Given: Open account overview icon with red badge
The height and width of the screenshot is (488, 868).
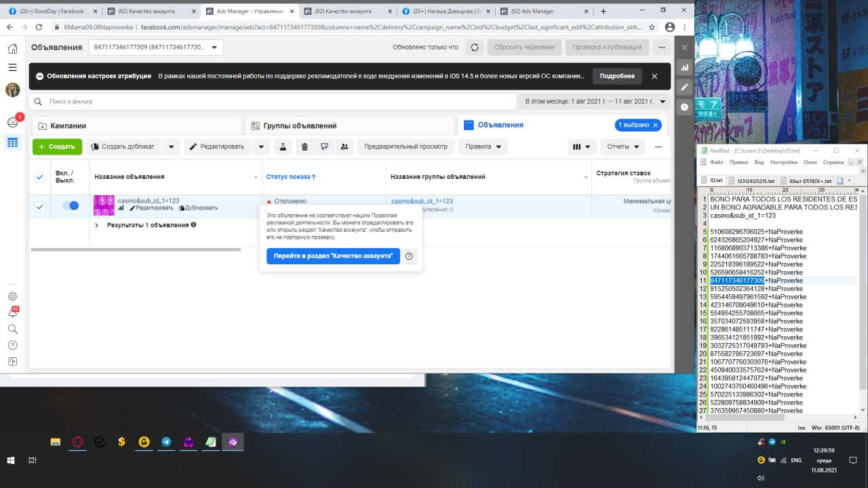Looking at the screenshot, I should click(x=12, y=122).
